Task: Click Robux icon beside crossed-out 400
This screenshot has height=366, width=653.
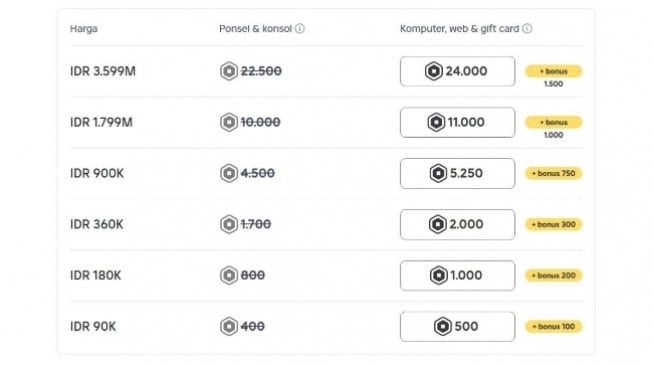Action: (x=229, y=326)
